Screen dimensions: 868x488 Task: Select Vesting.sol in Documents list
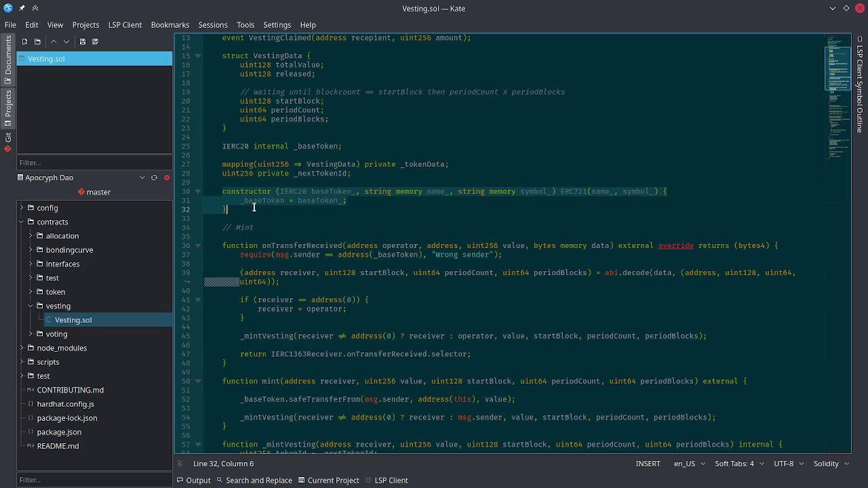point(94,59)
